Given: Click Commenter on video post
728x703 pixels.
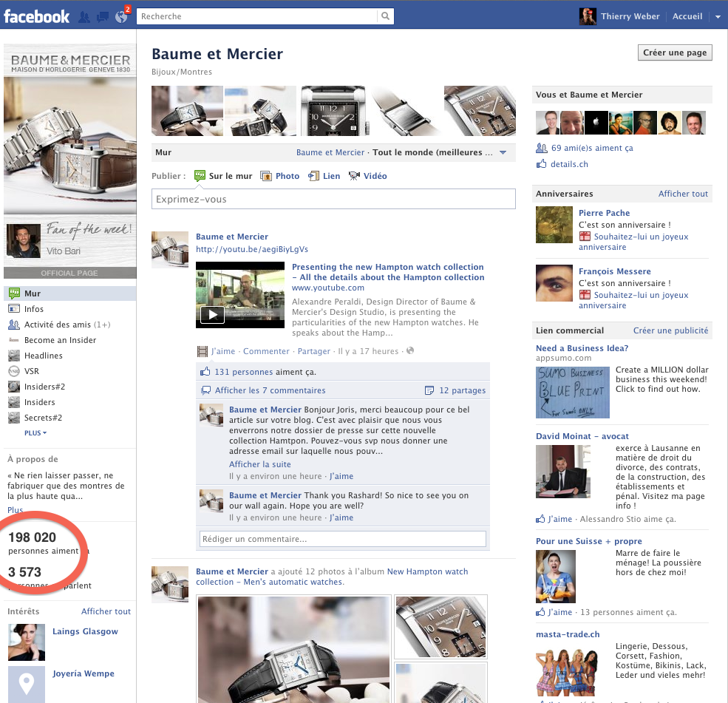Looking at the screenshot, I should pos(266,352).
